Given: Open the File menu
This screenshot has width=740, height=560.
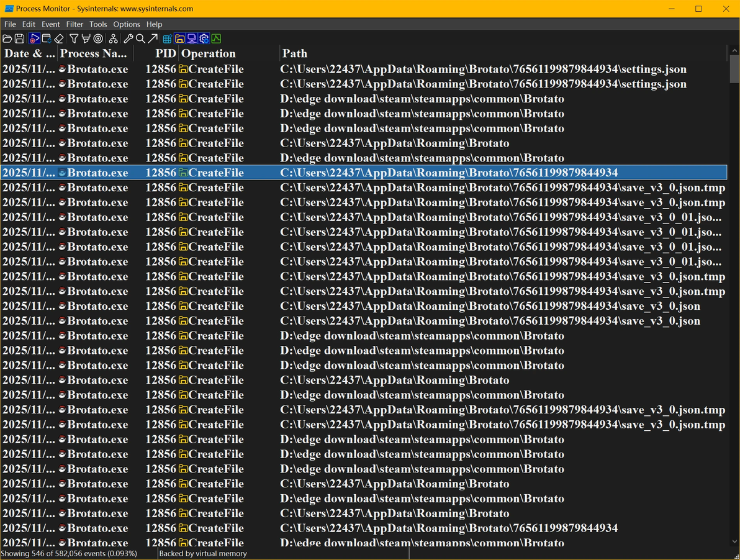Looking at the screenshot, I should coord(10,24).
